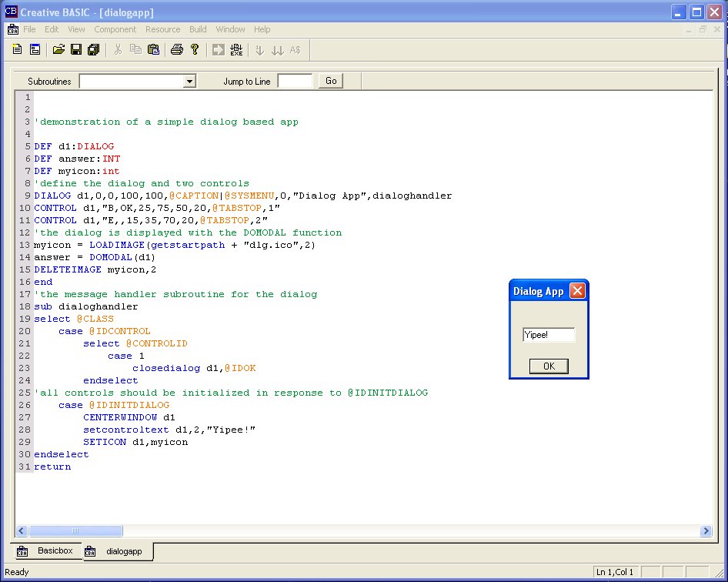Open the new dialog/form editor icon
728x582 pixels.
click(35, 49)
